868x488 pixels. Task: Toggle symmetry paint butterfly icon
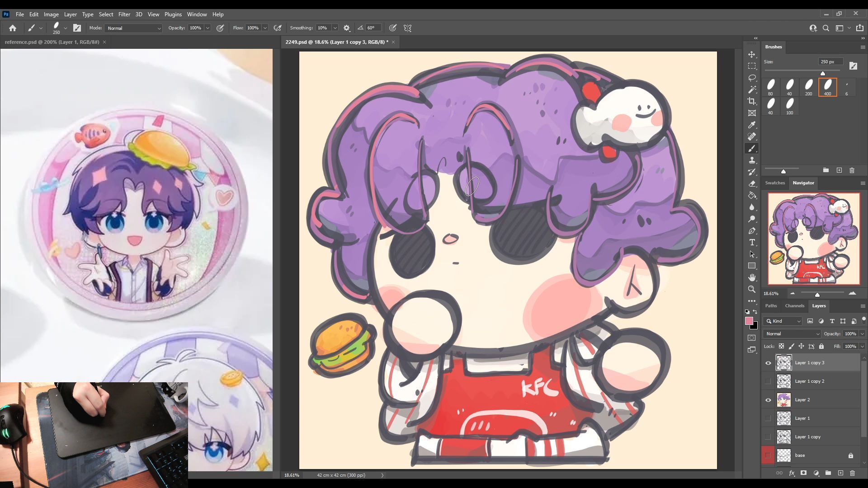407,28
